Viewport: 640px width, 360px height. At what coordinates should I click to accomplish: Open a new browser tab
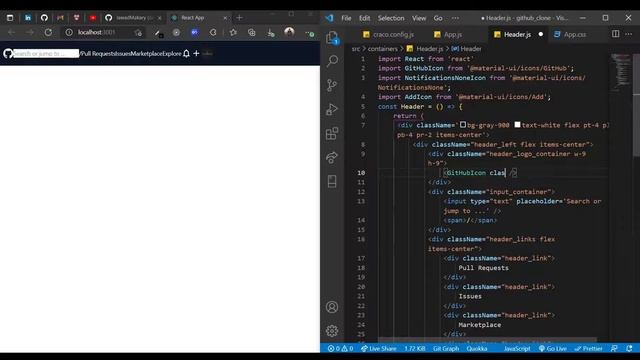240,18
